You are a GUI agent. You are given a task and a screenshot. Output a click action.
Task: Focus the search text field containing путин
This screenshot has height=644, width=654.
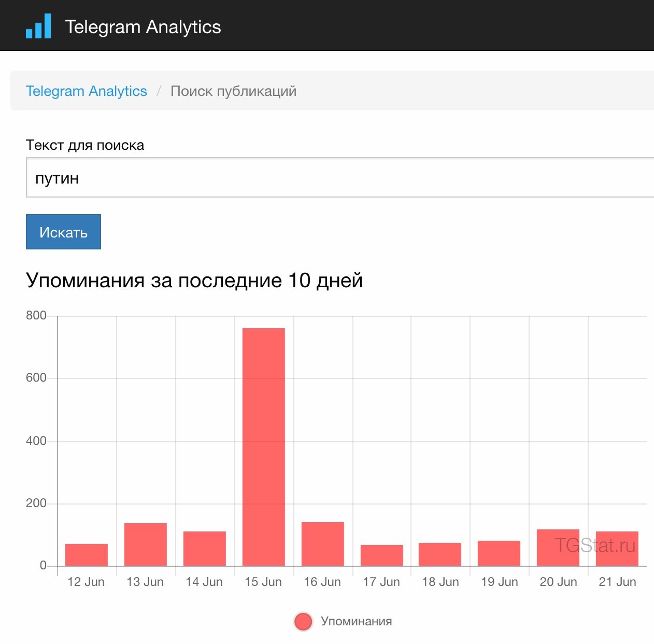click(x=340, y=178)
